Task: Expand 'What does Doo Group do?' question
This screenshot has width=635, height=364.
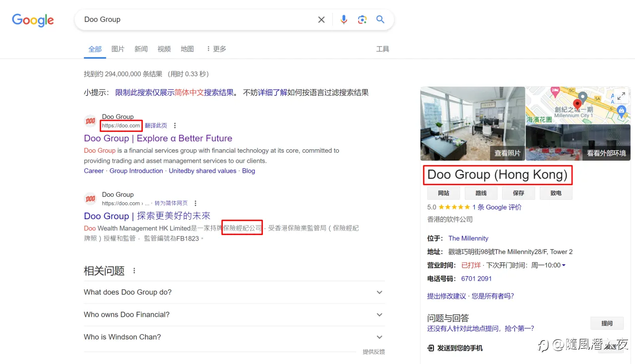Action: click(234, 292)
